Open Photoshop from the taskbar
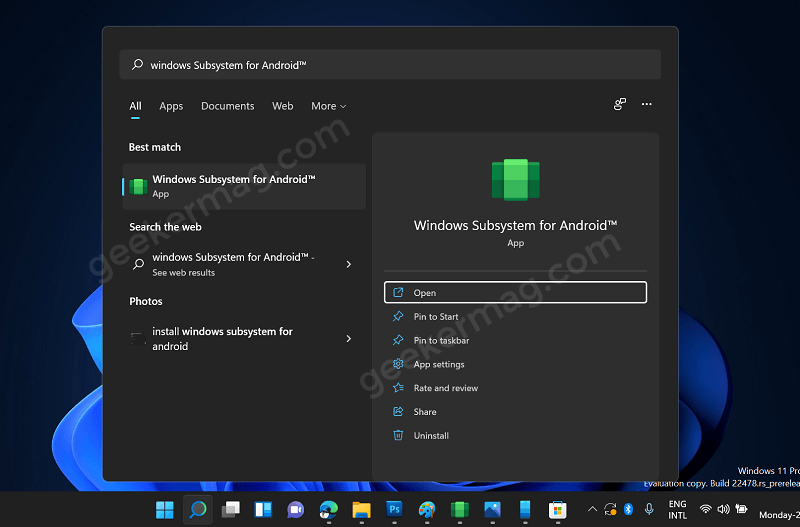800x527 pixels. pos(394,509)
